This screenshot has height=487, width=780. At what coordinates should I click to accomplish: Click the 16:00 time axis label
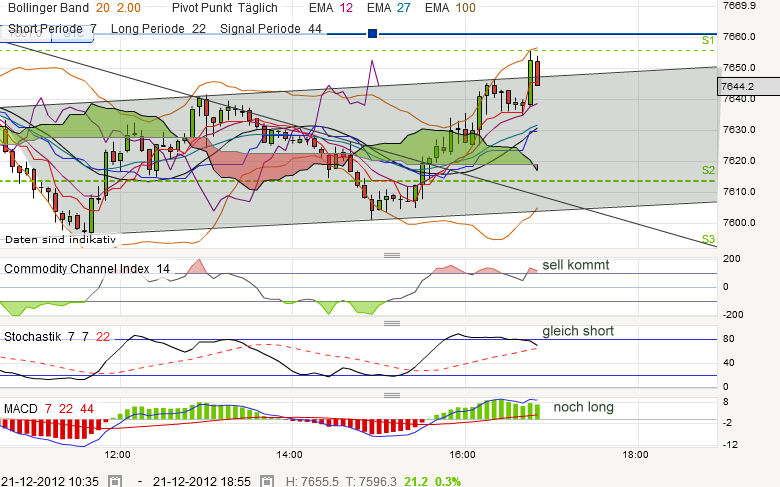(462, 455)
